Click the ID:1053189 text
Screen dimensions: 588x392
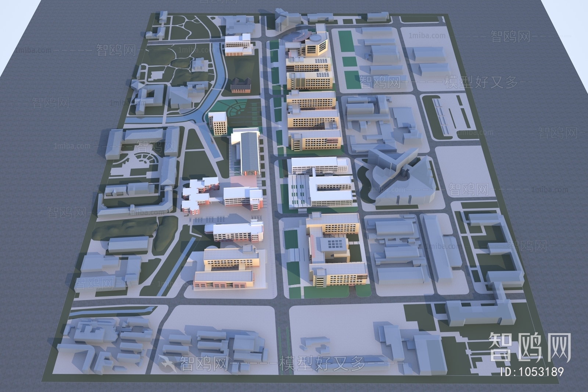point(532,372)
